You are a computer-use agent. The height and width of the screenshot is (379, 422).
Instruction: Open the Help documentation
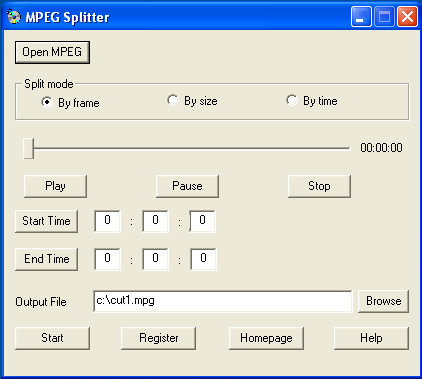[371, 338]
